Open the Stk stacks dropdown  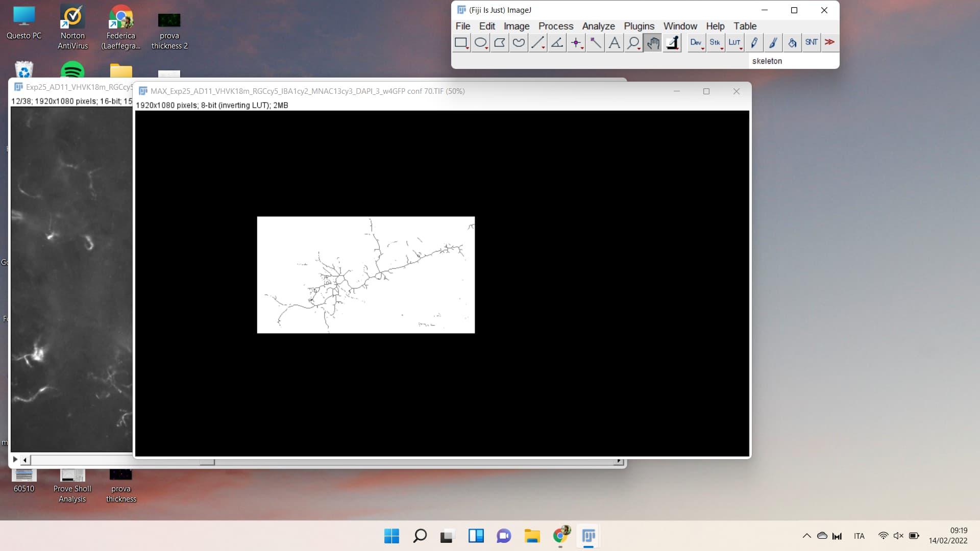pos(716,43)
